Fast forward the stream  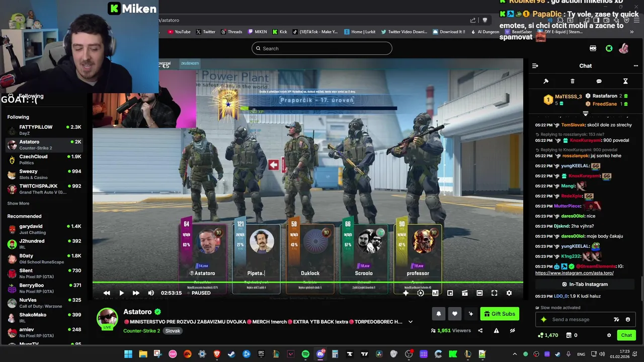click(136, 293)
